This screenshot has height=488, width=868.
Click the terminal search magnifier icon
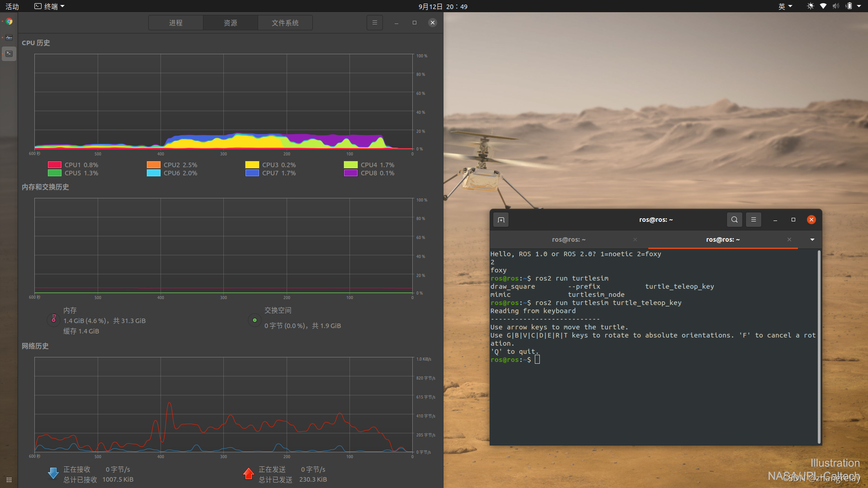(x=734, y=220)
